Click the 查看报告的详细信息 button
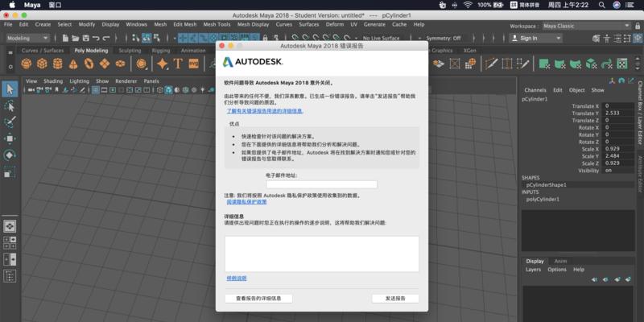Screen dimensions: 644x322 pyautogui.click(x=258, y=299)
